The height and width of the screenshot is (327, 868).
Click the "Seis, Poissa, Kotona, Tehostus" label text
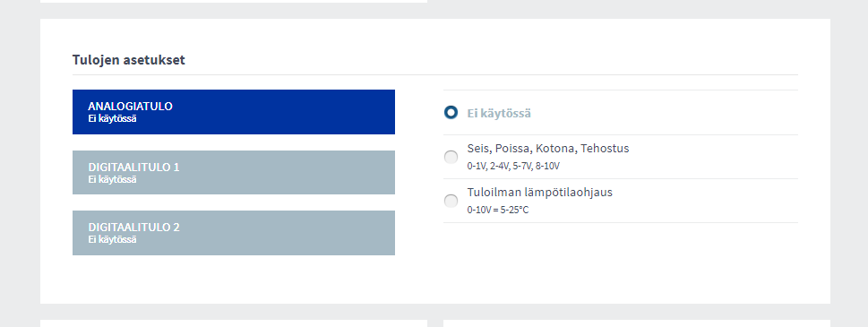click(548, 149)
